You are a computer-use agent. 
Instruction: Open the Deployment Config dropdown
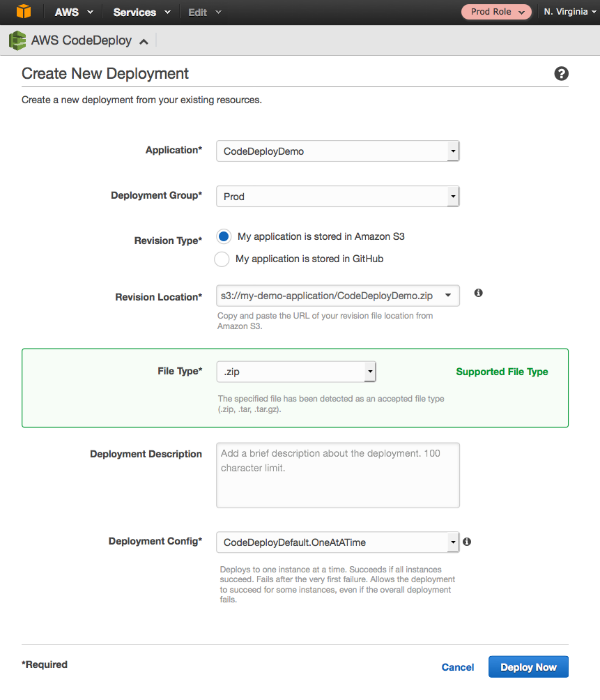[338, 542]
